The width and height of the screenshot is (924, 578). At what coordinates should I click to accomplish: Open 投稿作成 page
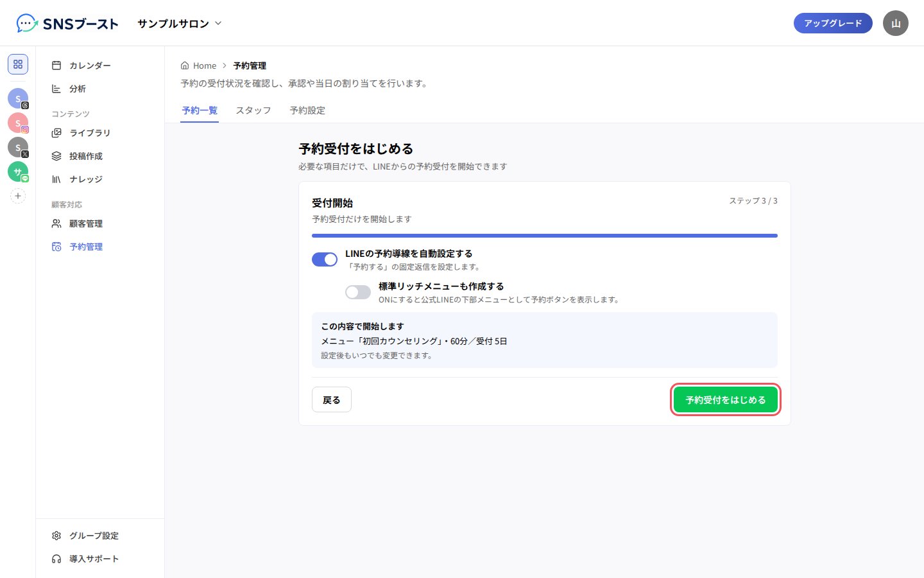pyautogui.click(x=100, y=156)
